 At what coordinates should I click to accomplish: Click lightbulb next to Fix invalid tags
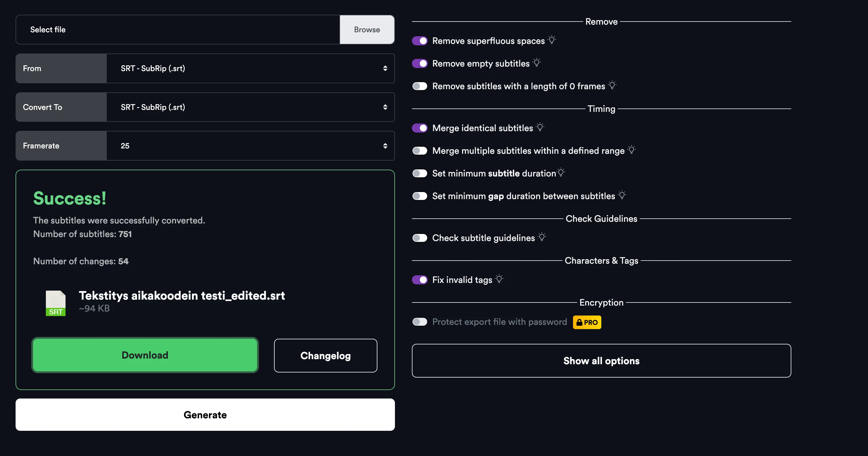pyautogui.click(x=499, y=279)
